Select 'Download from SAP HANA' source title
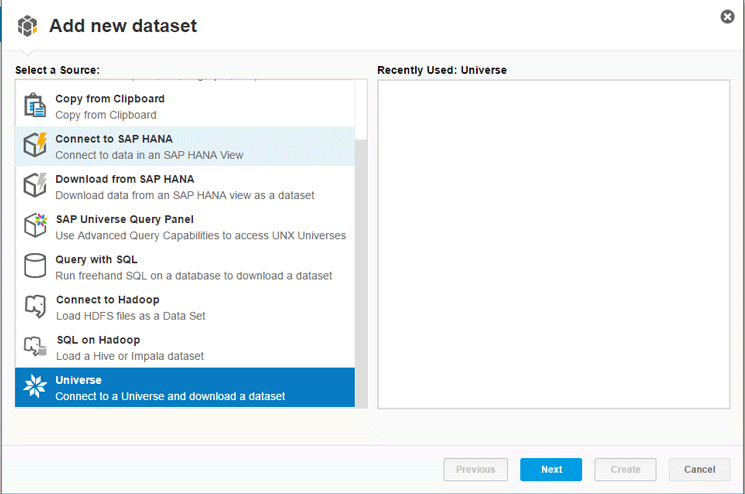This screenshot has height=494, width=745. pos(124,179)
